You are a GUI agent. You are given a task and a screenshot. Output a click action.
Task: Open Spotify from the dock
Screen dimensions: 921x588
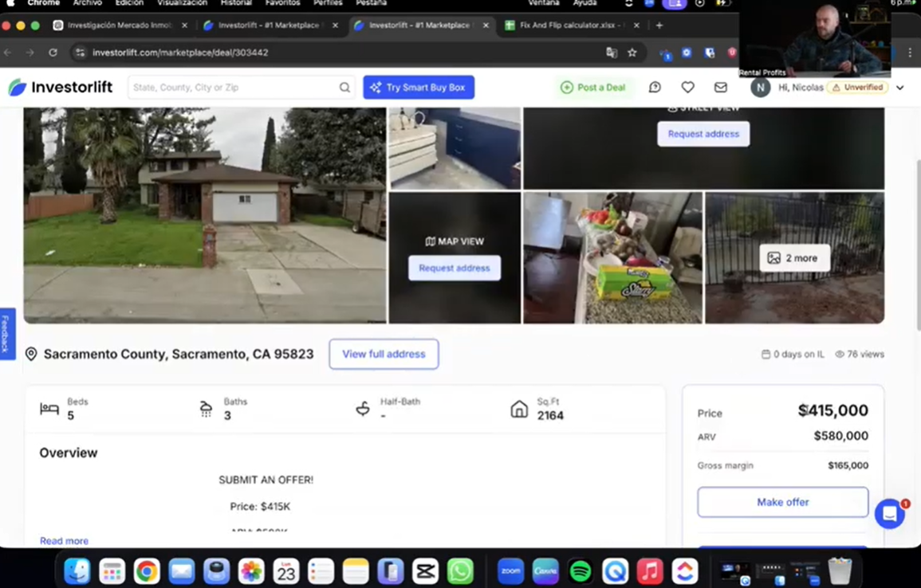581,571
